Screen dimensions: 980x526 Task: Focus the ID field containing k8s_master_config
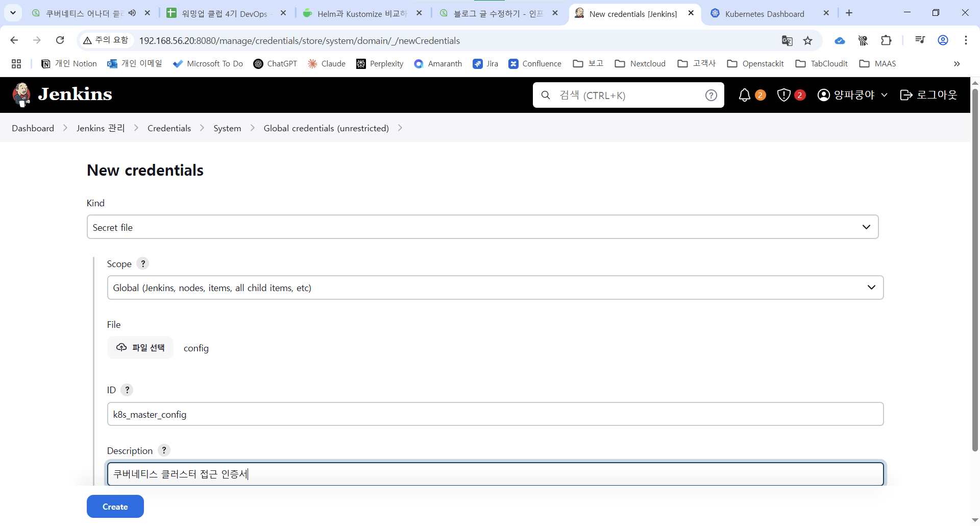click(495, 414)
